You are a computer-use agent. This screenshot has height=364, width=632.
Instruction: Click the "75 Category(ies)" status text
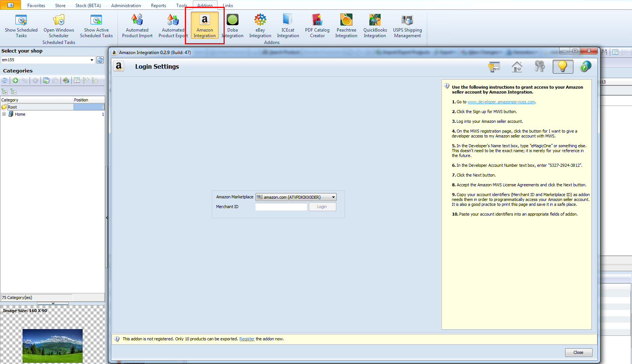[17, 298]
